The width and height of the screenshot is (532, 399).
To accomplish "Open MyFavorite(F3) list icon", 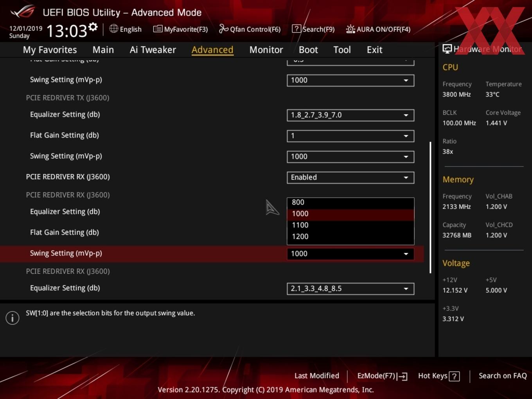I will (158, 29).
